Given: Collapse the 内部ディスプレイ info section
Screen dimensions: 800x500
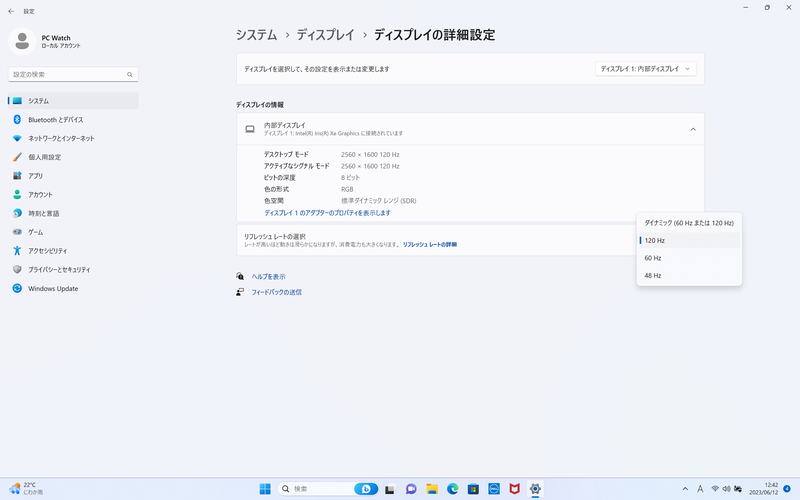Looking at the screenshot, I should tap(693, 129).
